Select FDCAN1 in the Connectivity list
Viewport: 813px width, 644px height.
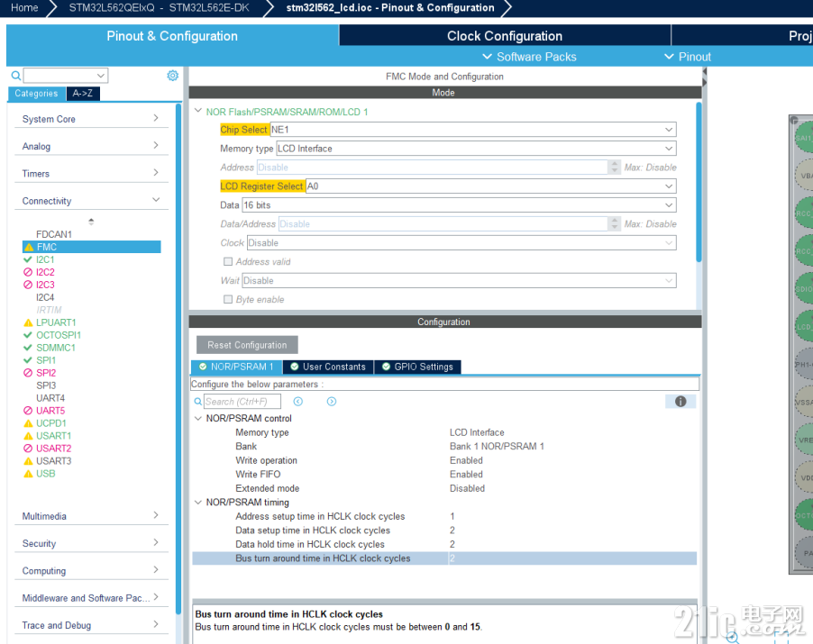click(x=54, y=234)
